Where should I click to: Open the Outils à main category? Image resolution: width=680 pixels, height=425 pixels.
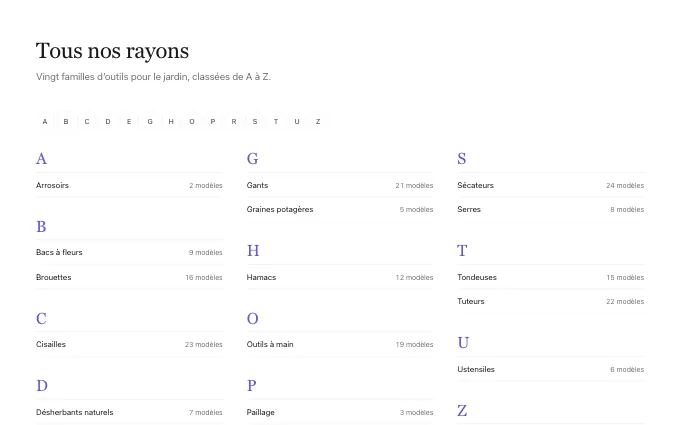click(340, 344)
